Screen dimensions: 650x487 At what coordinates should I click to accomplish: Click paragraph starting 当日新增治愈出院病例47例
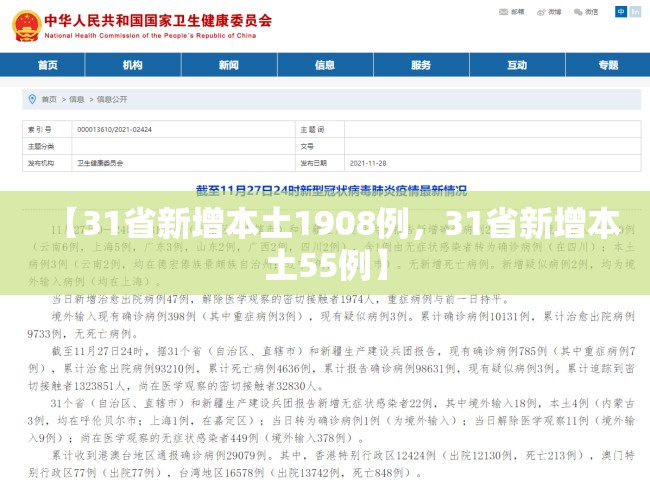pyautogui.click(x=280, y=299)
